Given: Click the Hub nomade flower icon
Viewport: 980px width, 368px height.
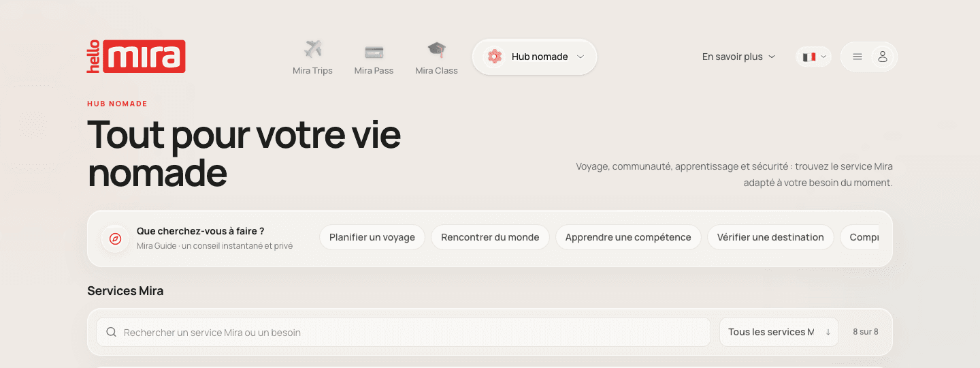Looking at the screenshot, I should coord(495,57).
